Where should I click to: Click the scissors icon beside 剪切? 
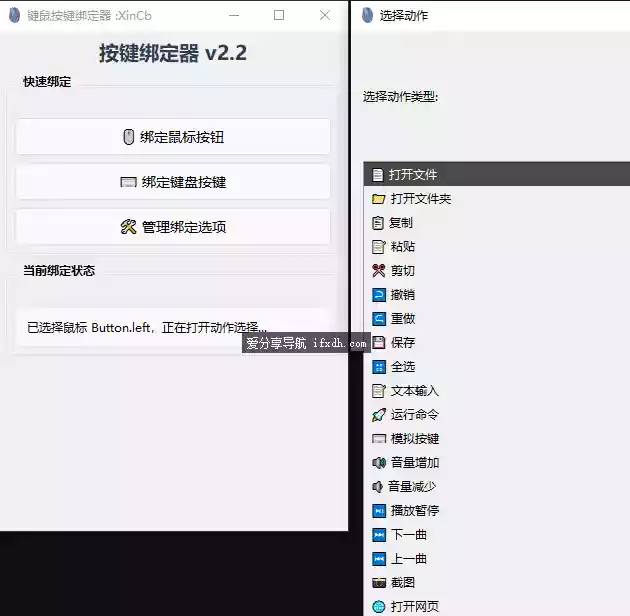click(378, 271)
